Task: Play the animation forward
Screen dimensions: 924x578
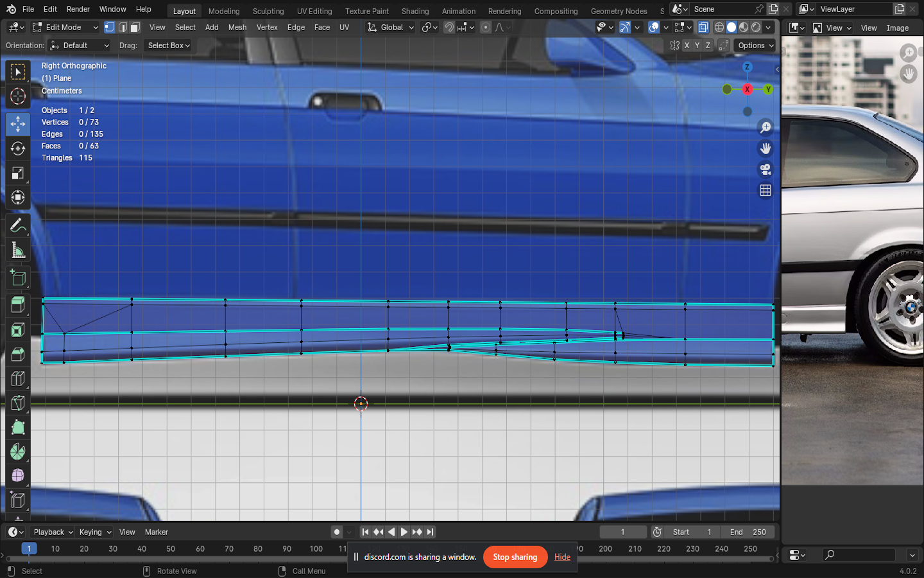Action: click(x=404, y=532)
